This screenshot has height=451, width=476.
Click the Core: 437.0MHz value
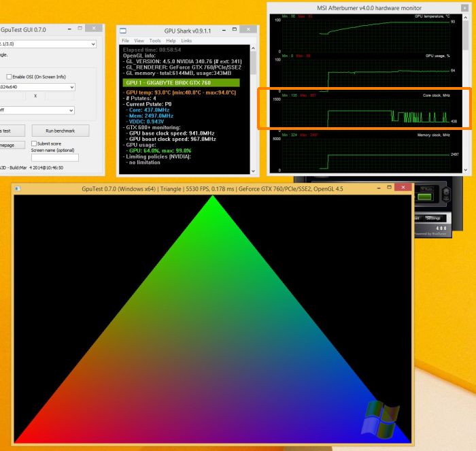pyautogui.click(x=149, y=110)
